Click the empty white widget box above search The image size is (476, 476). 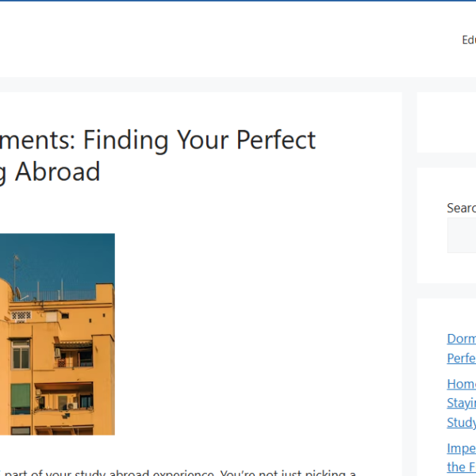tap(447, 122)
